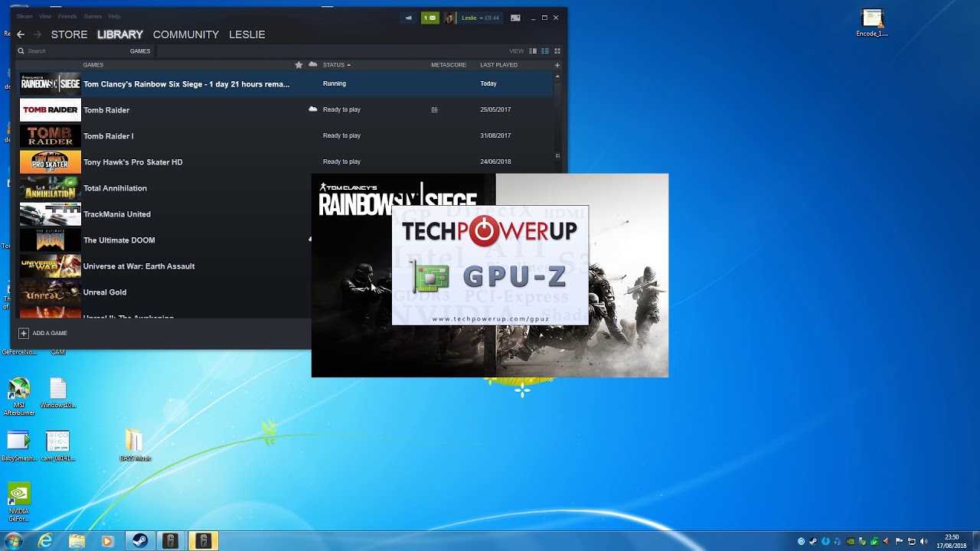Open the GAMES filter dropdown
The width and height of the screenshot is (980, 551).
140,51
